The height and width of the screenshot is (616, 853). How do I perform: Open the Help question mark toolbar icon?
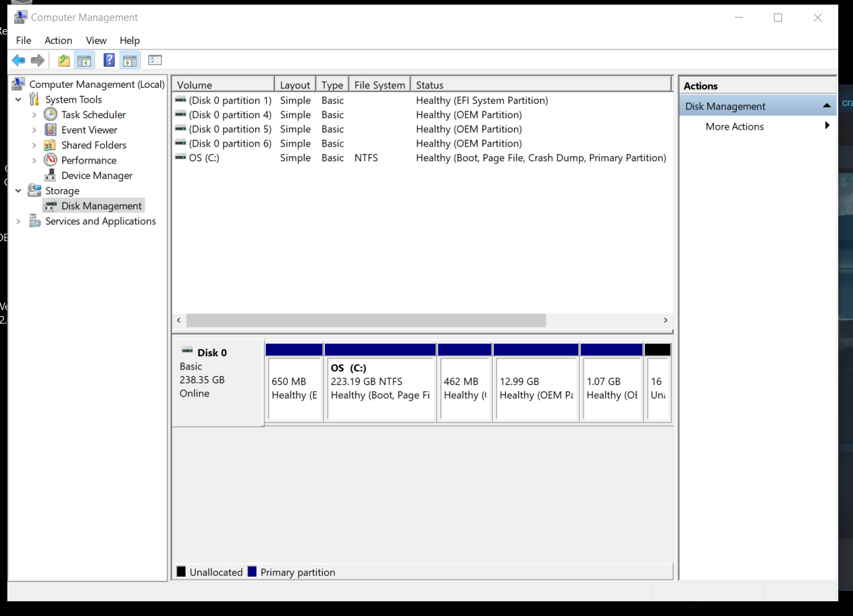point(109,60)
